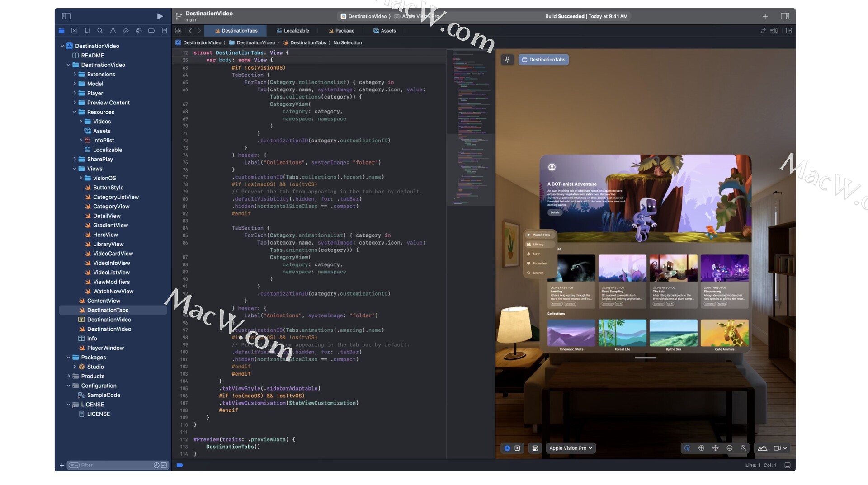Switch to the DestinationTabs editor tab
Viewport: 868px width, 485px height.
[x=236, y=31]
